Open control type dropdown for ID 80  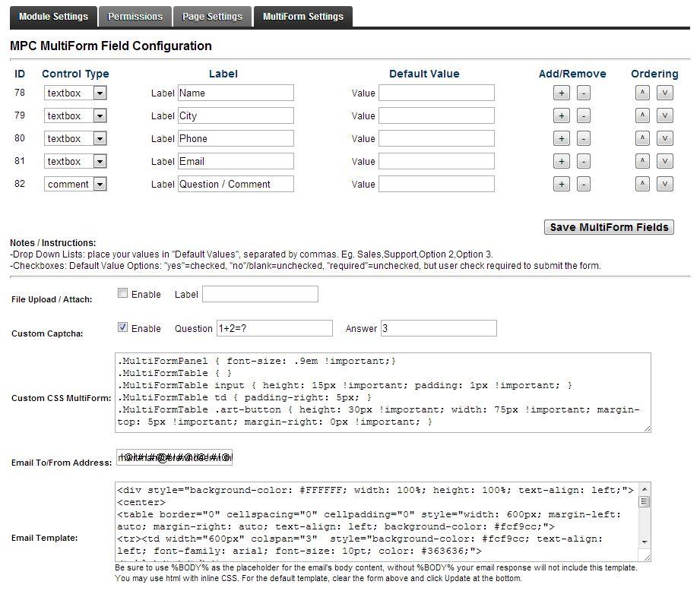pos(75,138)
